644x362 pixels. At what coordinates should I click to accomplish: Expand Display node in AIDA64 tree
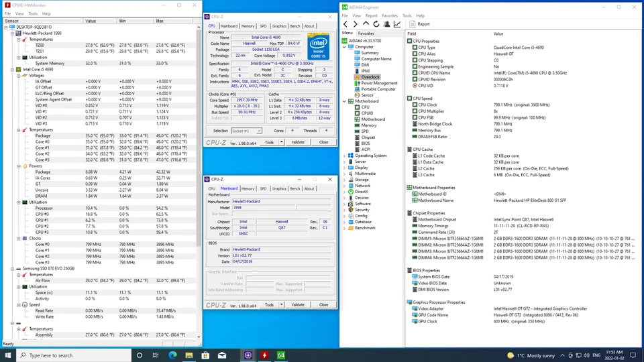(344, 168)
